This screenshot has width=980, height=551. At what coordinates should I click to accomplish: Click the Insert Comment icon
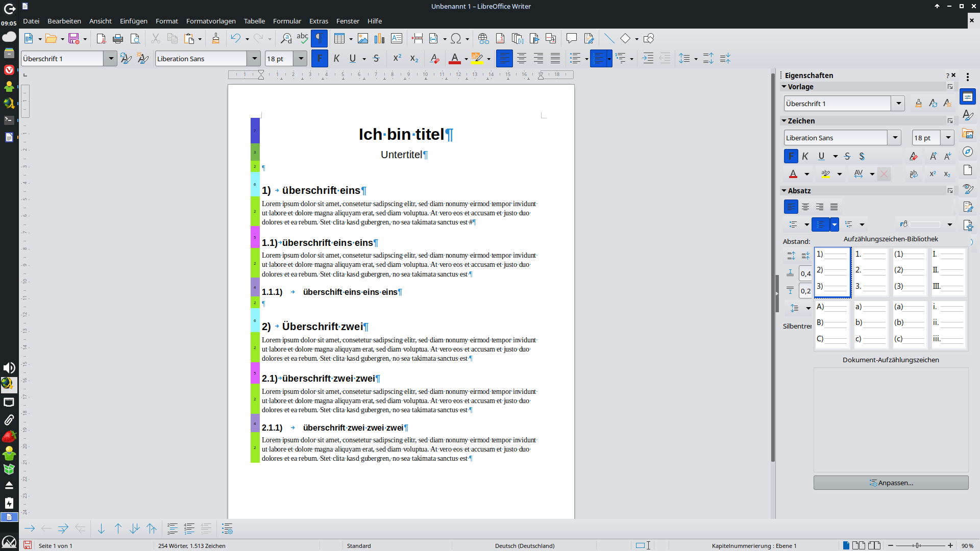pyautogui.click(x=572, y=39)
